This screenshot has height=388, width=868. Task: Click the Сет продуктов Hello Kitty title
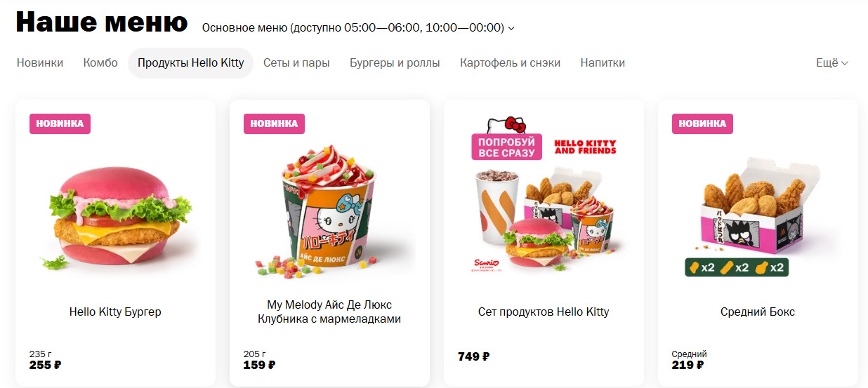click(544, 312)
